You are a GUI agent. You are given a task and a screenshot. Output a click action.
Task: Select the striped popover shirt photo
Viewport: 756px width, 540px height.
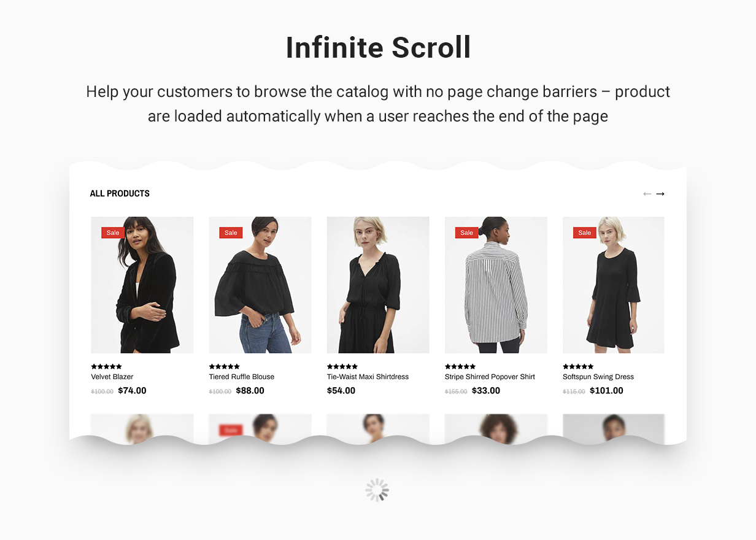click(x=496, y=285)
